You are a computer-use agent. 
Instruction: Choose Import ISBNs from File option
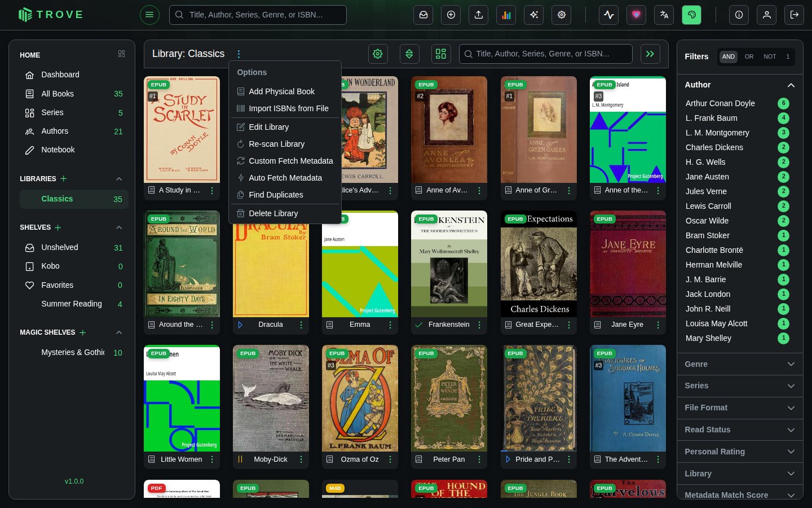(285, 108)
